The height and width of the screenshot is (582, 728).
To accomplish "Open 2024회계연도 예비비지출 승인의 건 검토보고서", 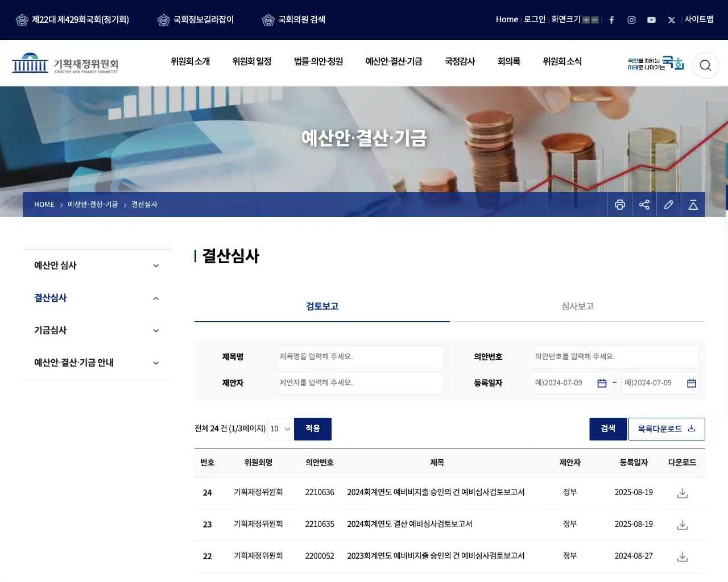I will (436, 492).
